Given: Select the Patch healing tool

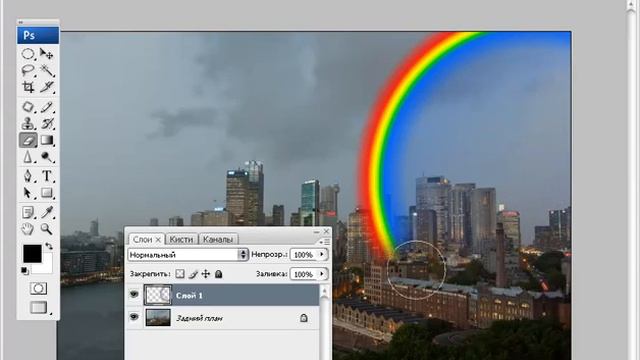Looking at the screenshot, I should (28, 107).
